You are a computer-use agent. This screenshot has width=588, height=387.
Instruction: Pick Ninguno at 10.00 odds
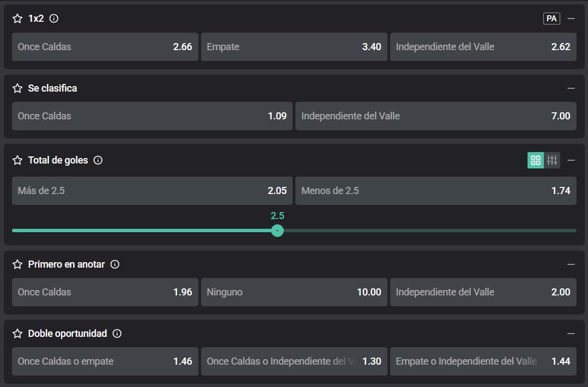pyautogui.click(x=294, y=292)
